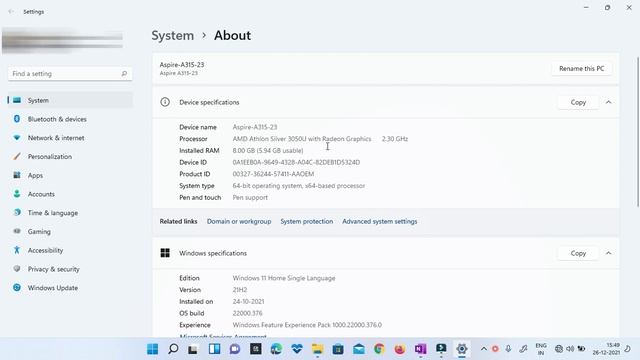
Task: Click the ENG IN language indicator
Action: click(541, 349)
